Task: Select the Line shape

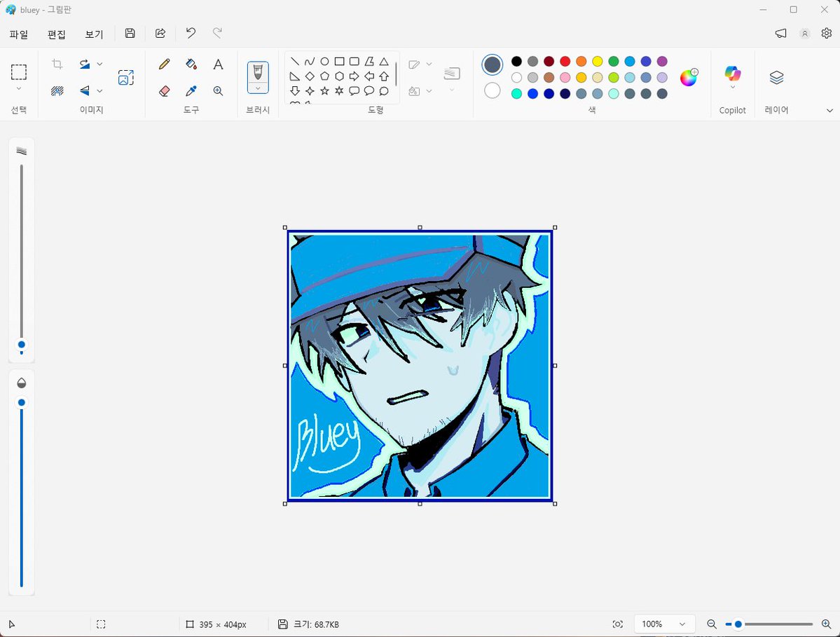Action: click(295, 61)
